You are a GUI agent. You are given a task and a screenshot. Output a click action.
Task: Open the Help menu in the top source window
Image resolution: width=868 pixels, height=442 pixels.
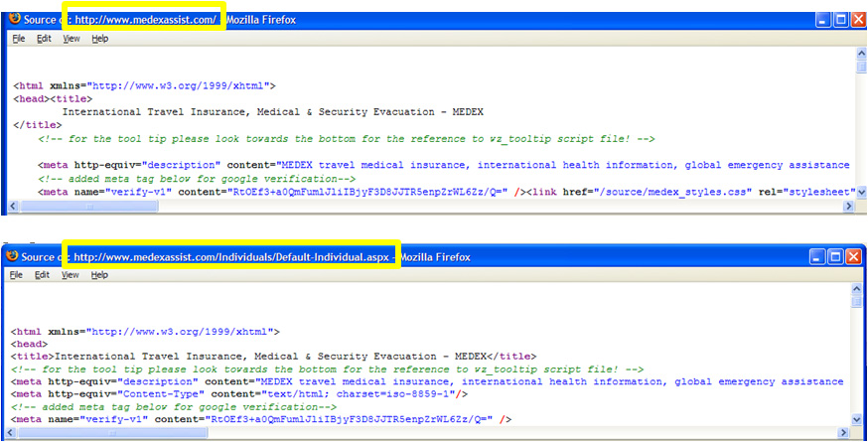tap(100, 39)
